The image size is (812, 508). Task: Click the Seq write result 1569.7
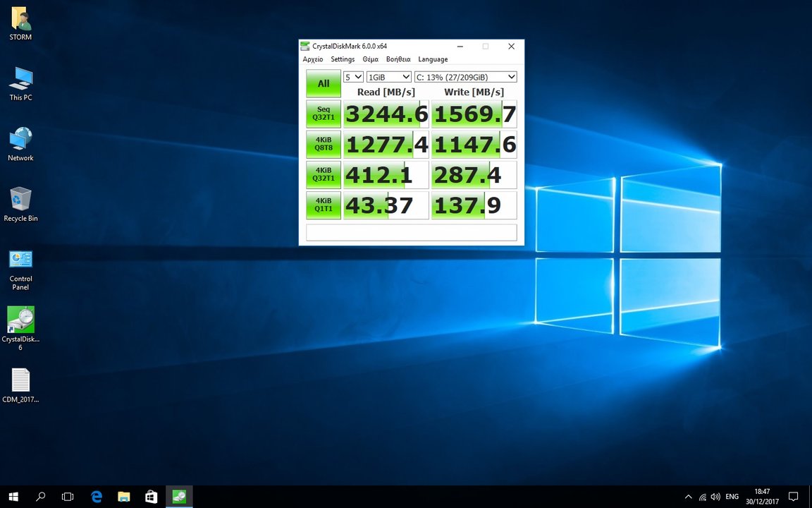pos(474,114)
